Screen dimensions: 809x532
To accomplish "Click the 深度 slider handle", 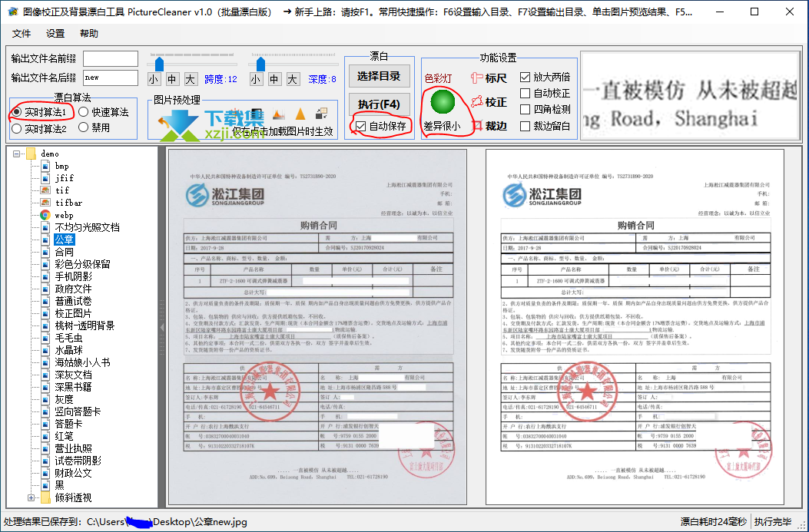I will click(261, 64).
